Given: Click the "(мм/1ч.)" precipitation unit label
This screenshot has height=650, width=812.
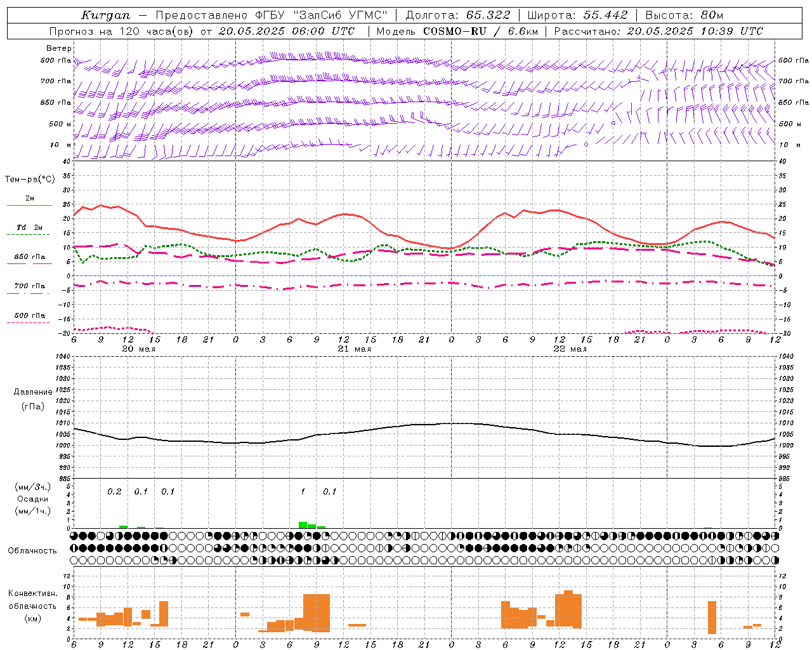Looking at the screenshot, I should coord(32,511).
